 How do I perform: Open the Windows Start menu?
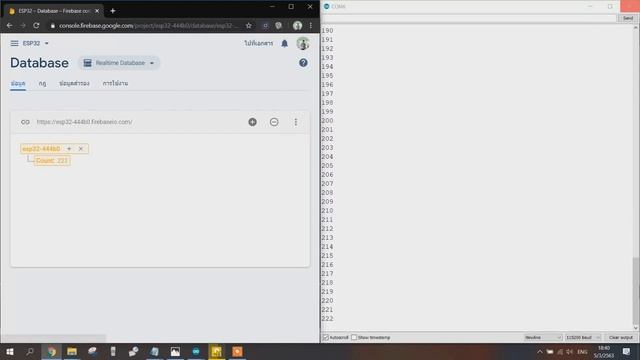pyautogui.click(x=10, y=351)
